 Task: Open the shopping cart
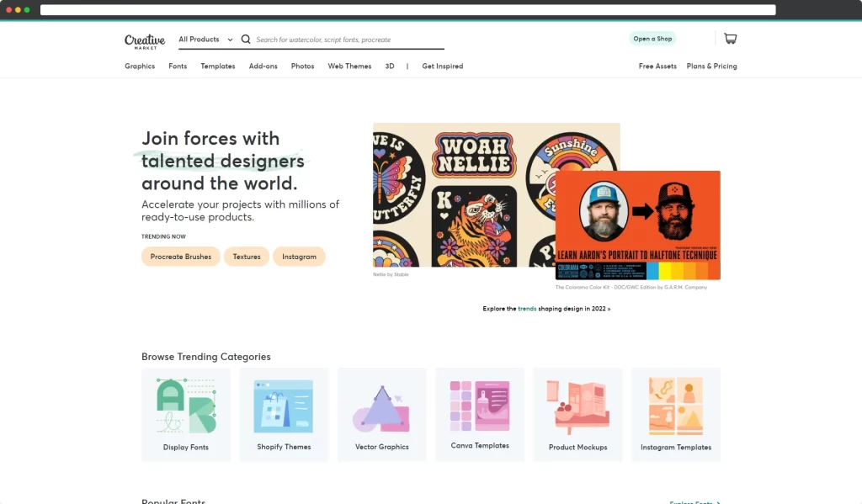click(x=730, y=39)
